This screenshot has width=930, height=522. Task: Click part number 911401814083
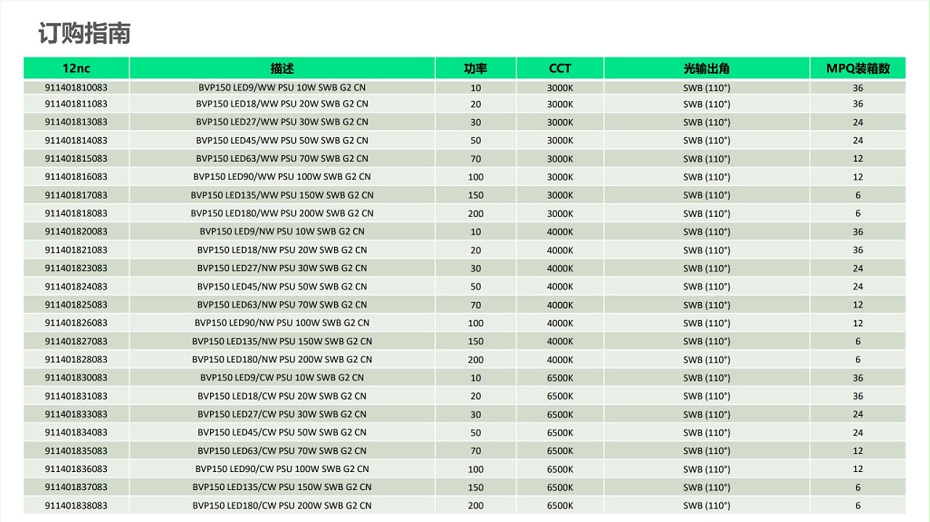[76, 141]
